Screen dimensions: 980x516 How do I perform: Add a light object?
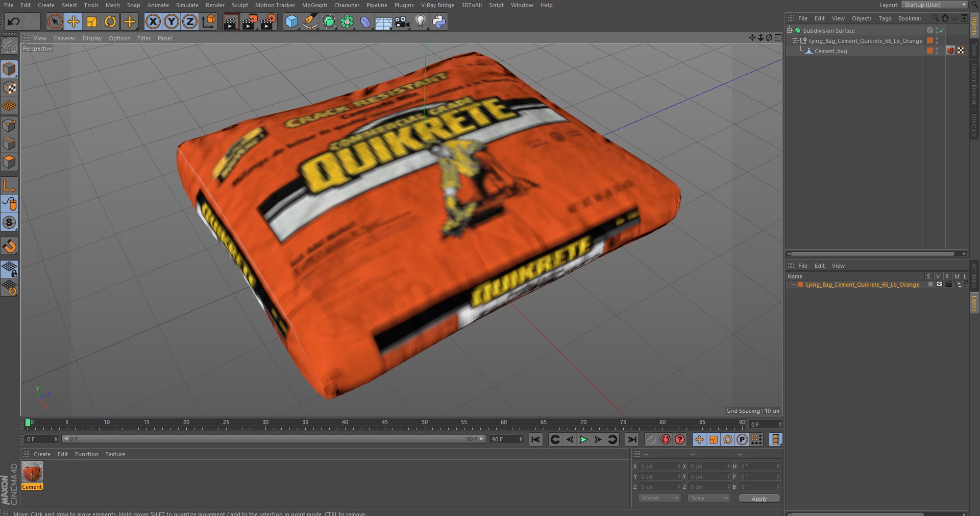(421, 21)
